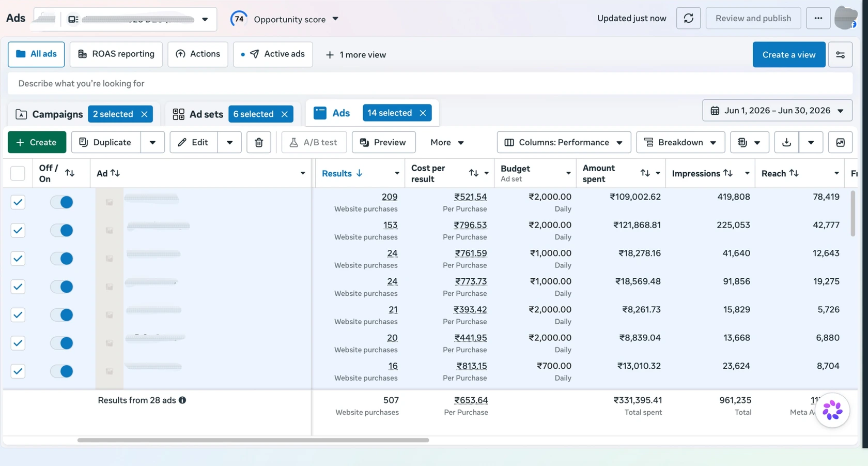Open export options dropdown arrow
The image size is (868, 466).
click(x=811, y=142)
